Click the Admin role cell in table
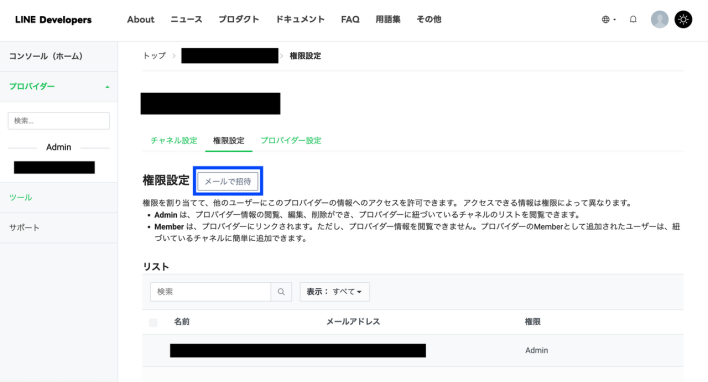This screenshot has width=708, height=382. [536, 350]
